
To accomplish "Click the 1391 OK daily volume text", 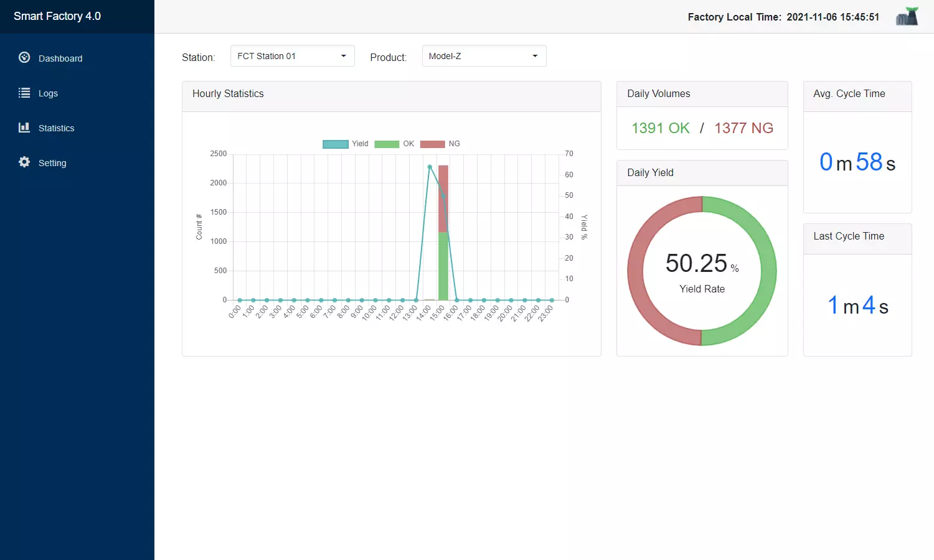I will coord(661,128).
